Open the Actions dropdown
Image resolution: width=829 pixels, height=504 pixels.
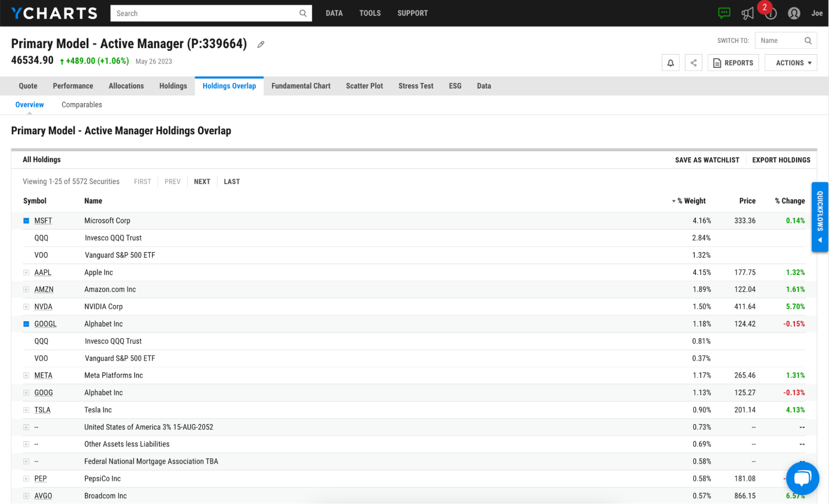[x=791, y=63]
